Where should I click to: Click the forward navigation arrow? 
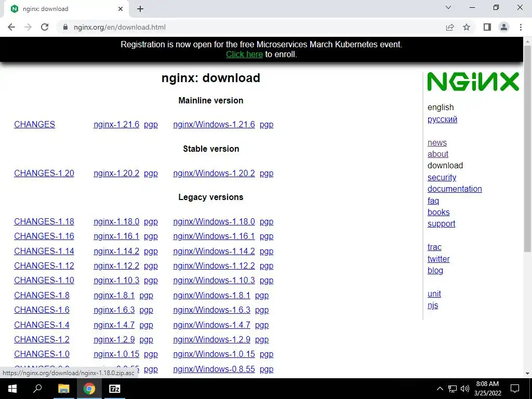(28, 27)
